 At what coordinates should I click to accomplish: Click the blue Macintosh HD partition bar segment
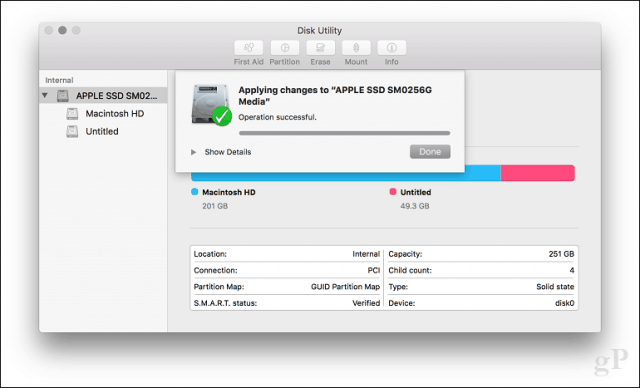tap(346, 173)
